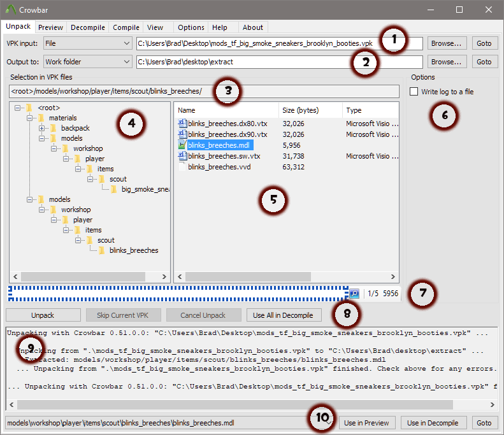
Task: Click Browse for VPK input
Action: tap(446, 43)
